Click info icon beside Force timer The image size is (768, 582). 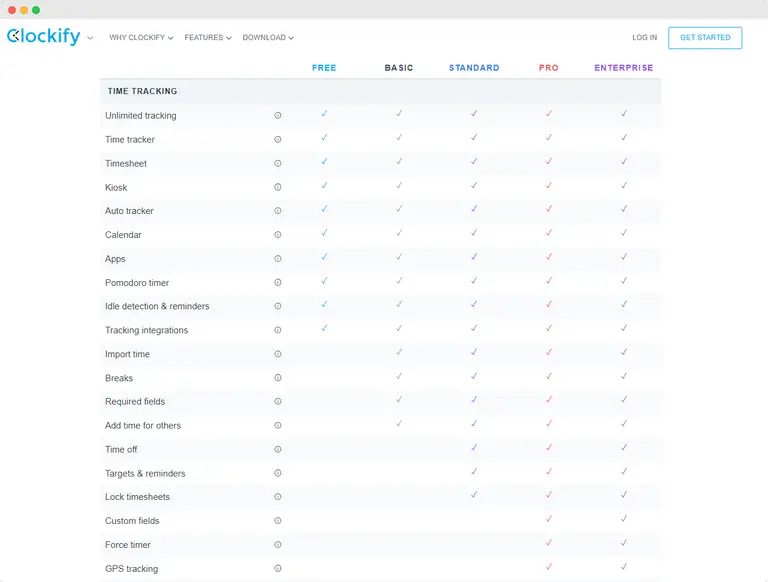(x=278, y=545)
